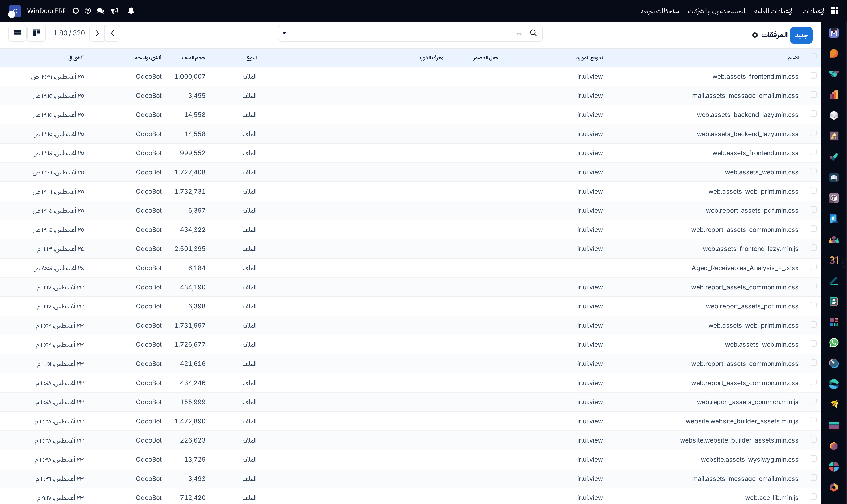The height and width of the screenshot is (504, 847).
Task: Sort by النوع column header
Action: point(251,58)
